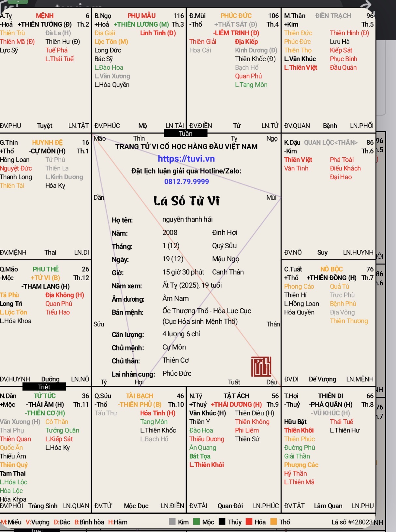Click the black Tuần marker

185,134
